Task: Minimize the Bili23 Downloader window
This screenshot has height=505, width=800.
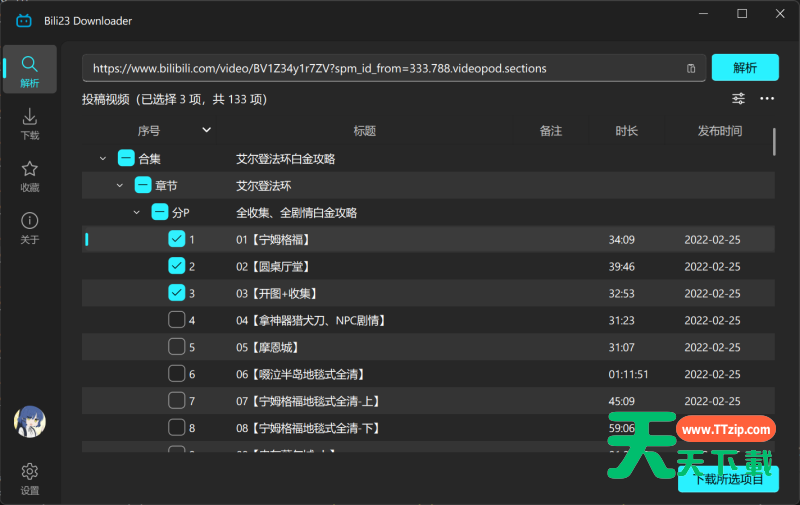Action: click(x=704, y=14)
